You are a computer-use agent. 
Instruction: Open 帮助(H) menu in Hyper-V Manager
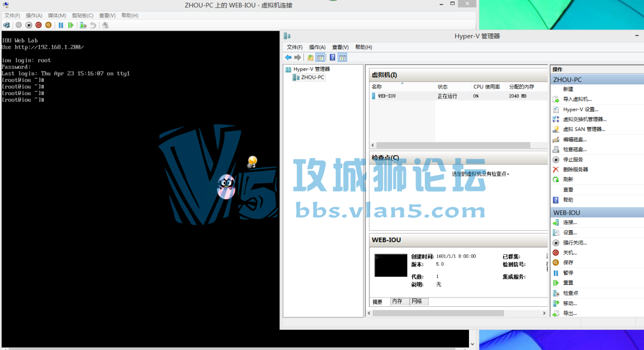tap(364, 47)
